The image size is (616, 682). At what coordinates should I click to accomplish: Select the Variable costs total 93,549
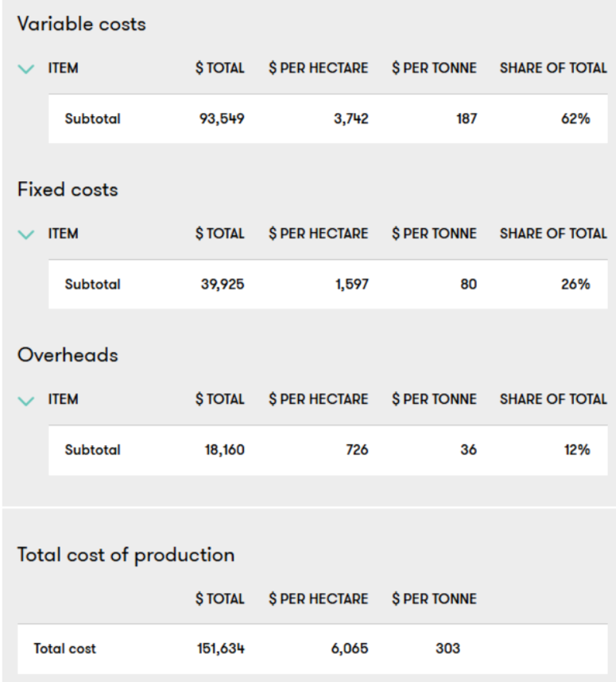tap(222, 118)
